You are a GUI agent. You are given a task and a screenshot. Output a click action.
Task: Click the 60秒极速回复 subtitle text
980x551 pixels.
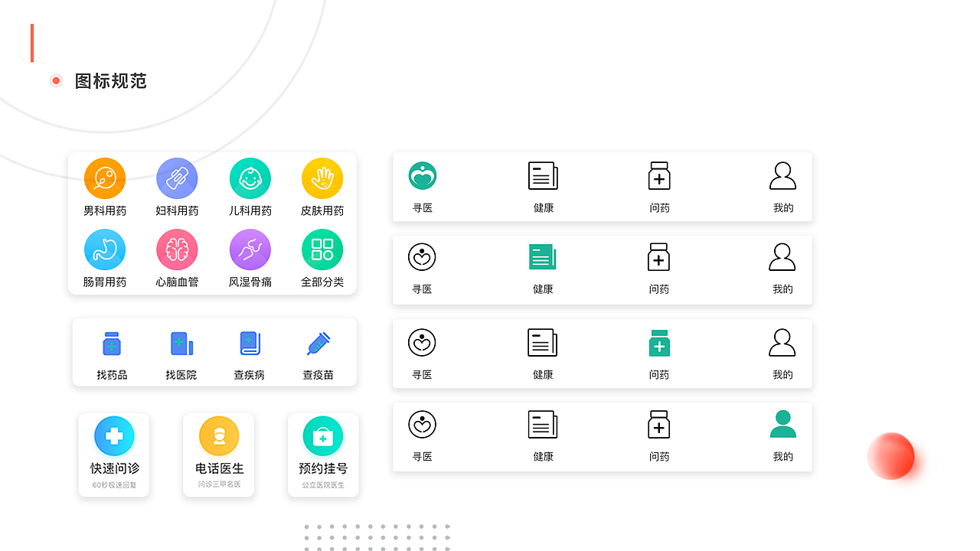coord(114,485)
